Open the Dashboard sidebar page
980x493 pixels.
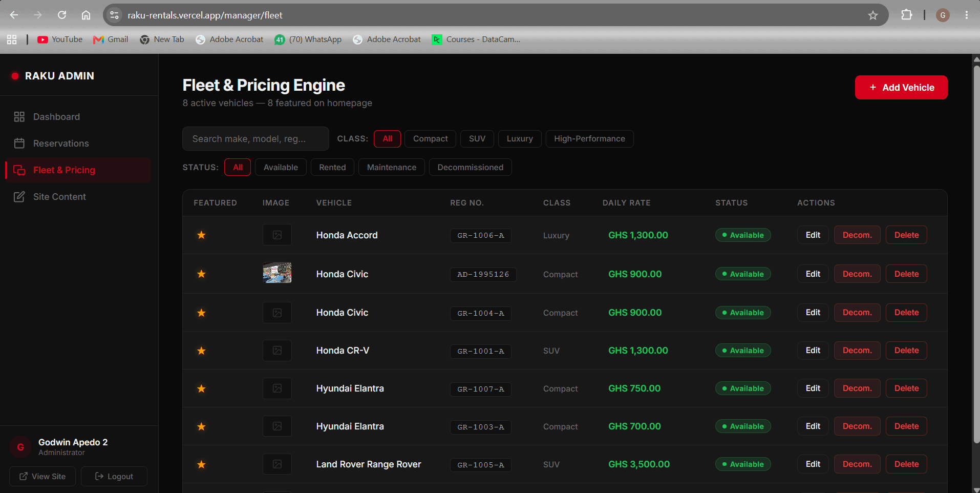[x=78, y=117]
